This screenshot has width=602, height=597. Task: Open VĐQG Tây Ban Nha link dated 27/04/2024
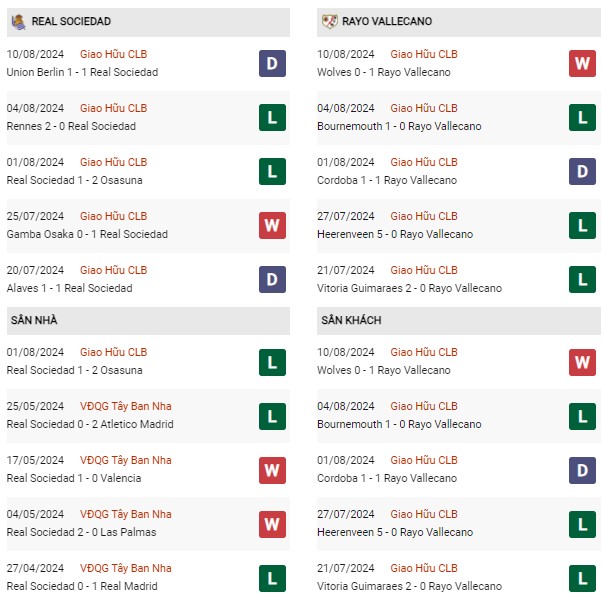point(126,568)
